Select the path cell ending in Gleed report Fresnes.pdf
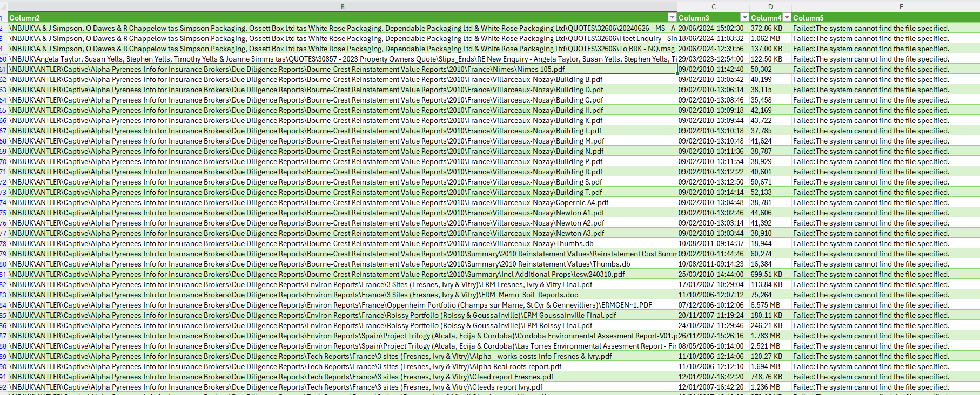 343,377
